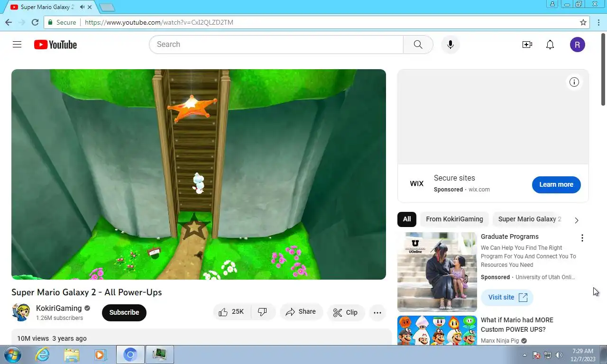The image size is (607, 364).
Task: Launch Internet Explorer from the taskbar
Action: point(42,355)
